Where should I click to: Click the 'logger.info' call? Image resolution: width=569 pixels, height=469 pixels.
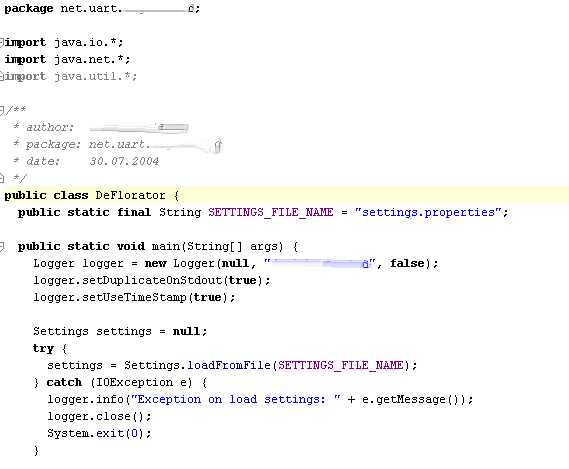pos(85,399)
